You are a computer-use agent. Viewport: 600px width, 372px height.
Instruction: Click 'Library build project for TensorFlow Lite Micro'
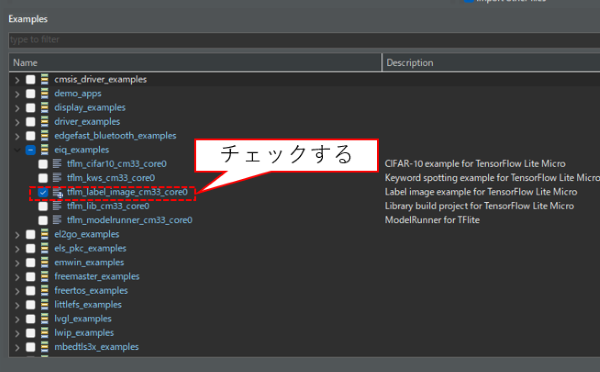[x=479, y=206]
